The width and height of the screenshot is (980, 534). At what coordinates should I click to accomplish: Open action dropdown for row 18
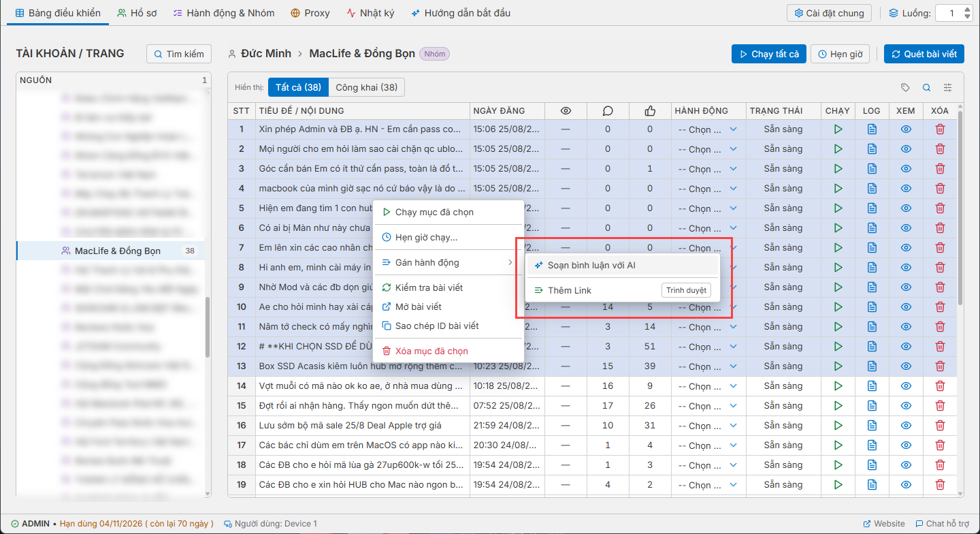(708, 465)
